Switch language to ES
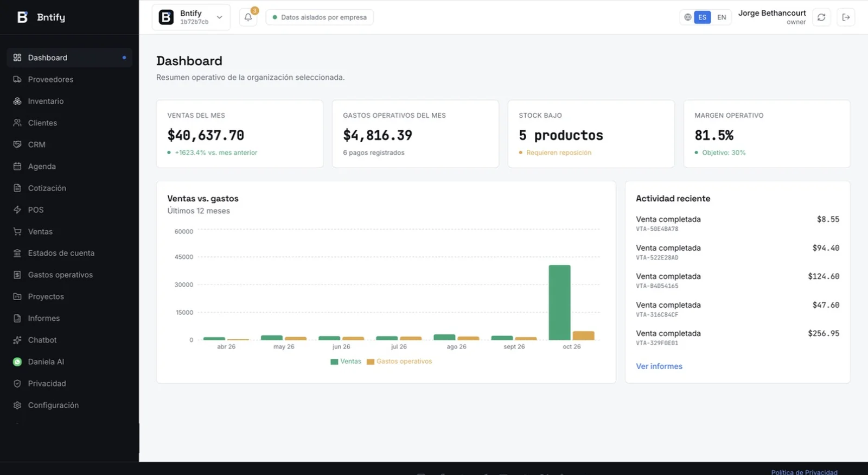Viewport: 868px width, 475px height. [x=703, y=17]
